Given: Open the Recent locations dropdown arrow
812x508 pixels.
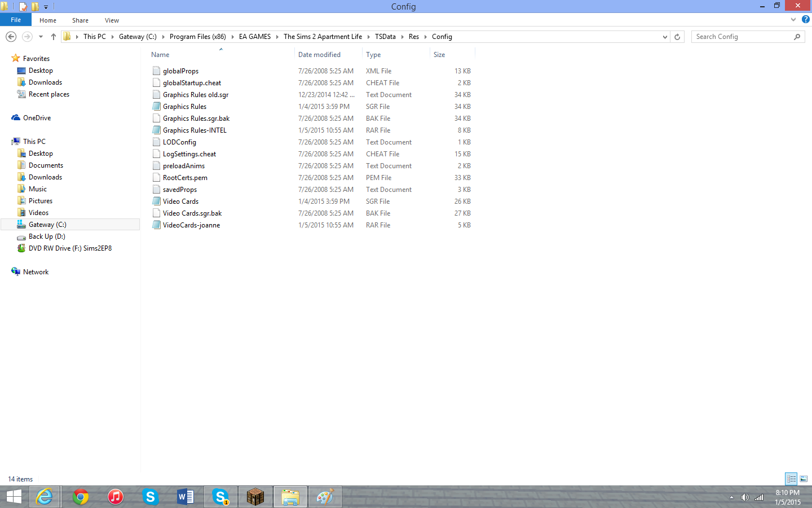Looking at the screenshot, I should (41, 37).
